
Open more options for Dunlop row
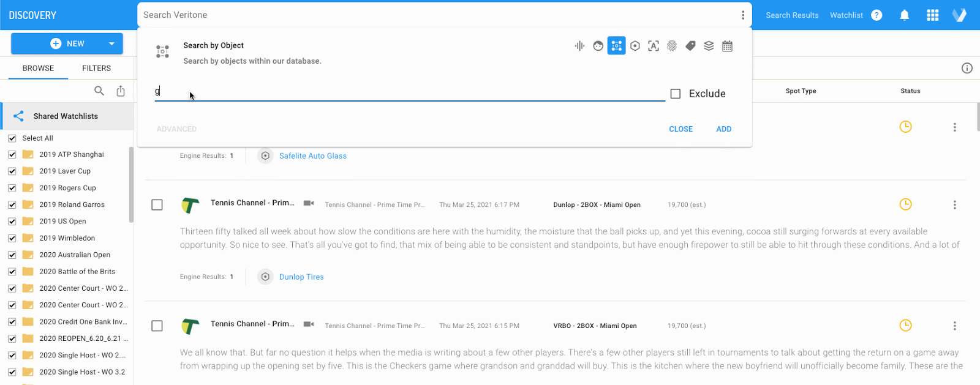point(954,205)
